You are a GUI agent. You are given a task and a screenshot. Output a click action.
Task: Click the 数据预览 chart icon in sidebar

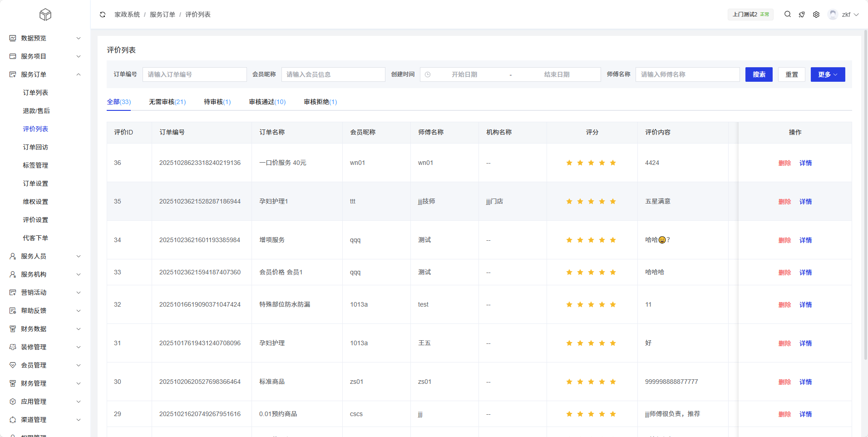tap(13, 38)
